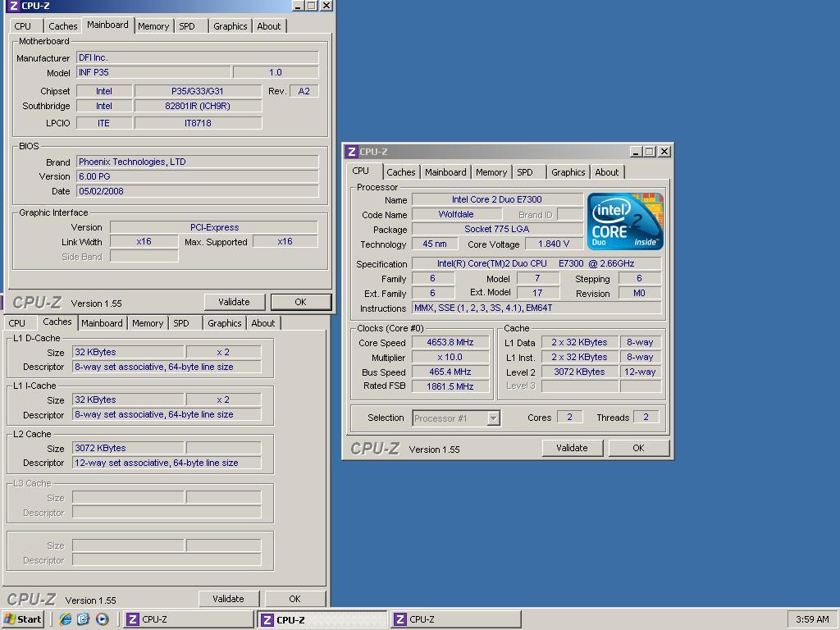Click OK in the Mainboard window
Image resolution: width=840 pixels, height=630 pixels.
pos(300,302)
